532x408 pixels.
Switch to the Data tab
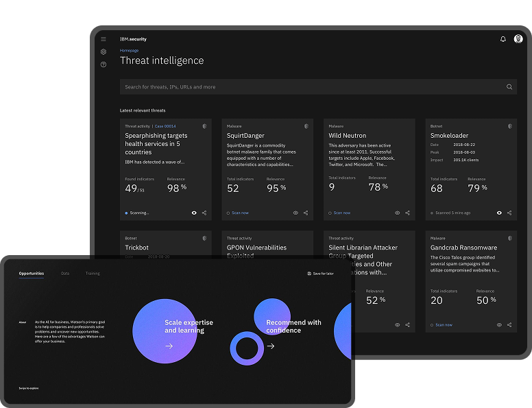pyautogui.click(x=65, y=274)
